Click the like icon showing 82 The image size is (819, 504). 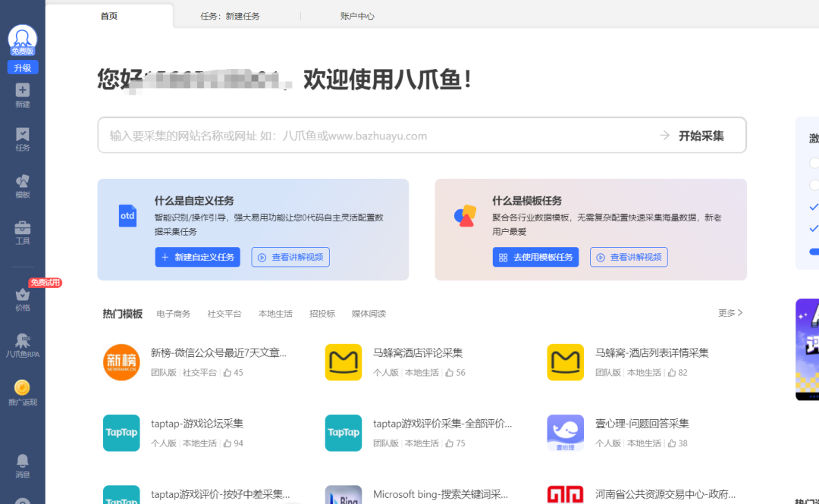pos(672,372)
